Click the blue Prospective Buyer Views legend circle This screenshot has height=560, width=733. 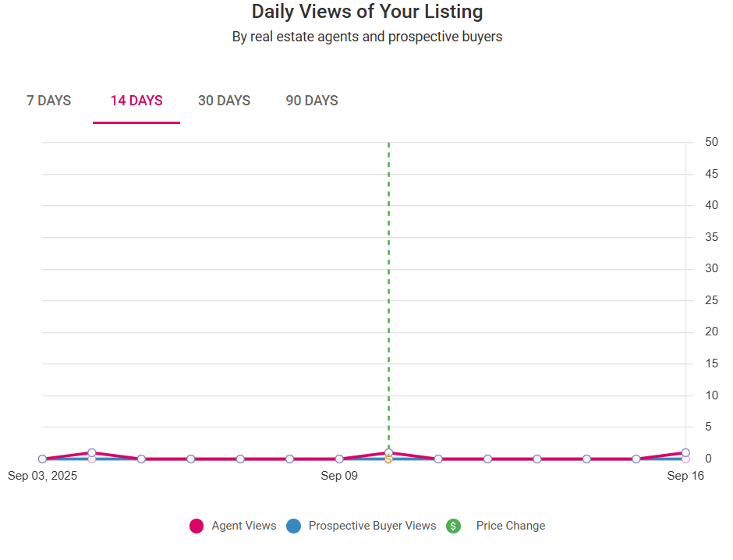tap(294, 526)
